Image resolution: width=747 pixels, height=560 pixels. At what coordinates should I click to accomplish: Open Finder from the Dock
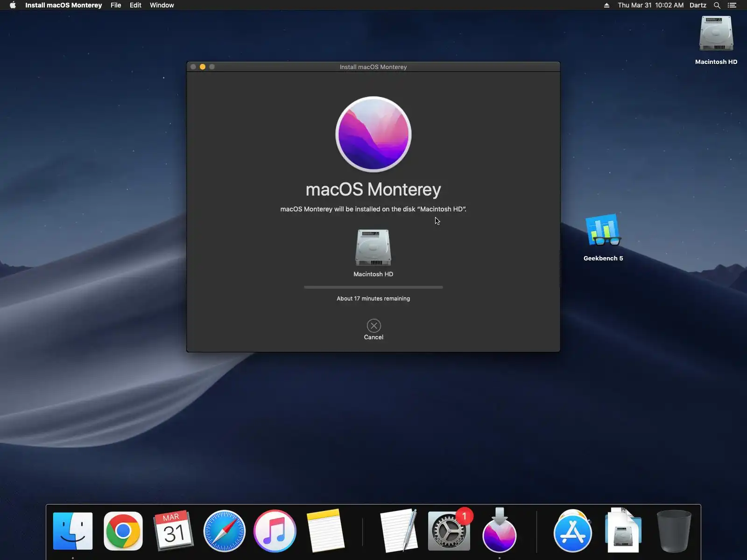click(73, 531)
